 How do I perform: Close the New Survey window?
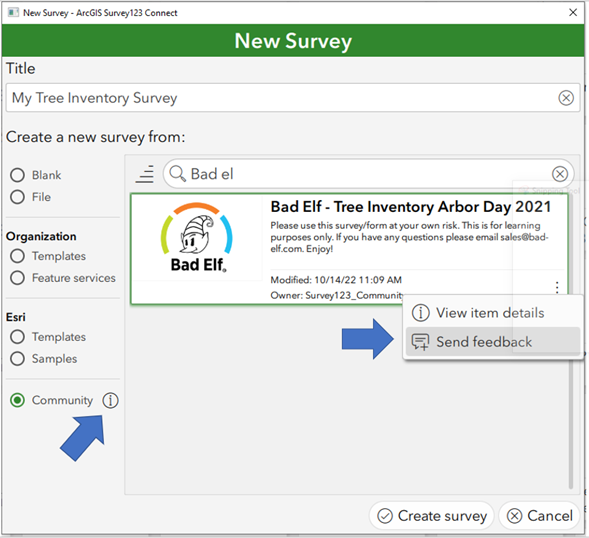coord(573,12)
